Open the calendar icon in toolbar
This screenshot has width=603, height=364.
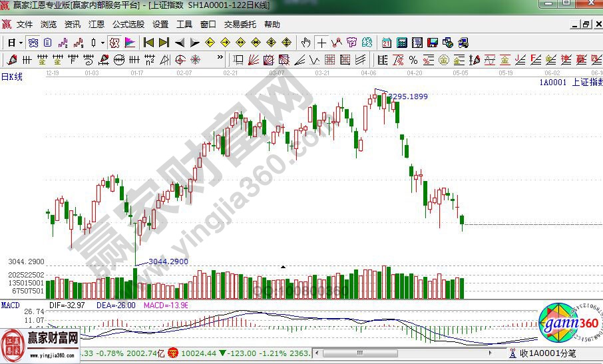pos(387,43)
